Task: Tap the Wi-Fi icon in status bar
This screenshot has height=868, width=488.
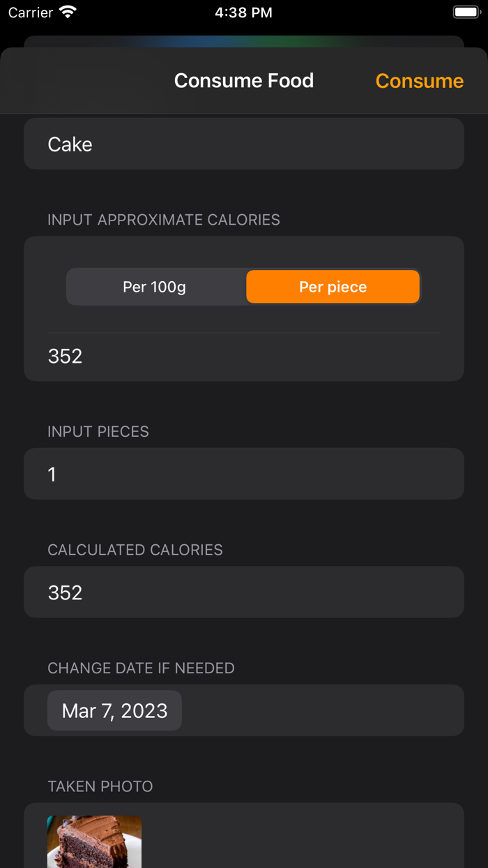Action: (68, 13)
